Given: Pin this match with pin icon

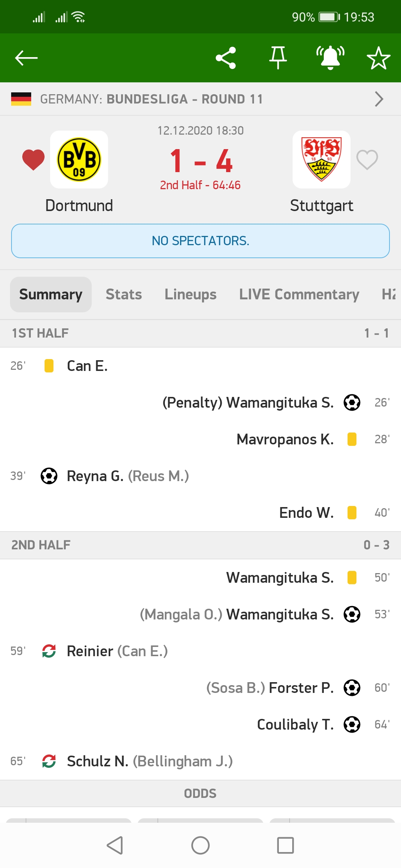Looking at the screenshot, I should [278, 58].
